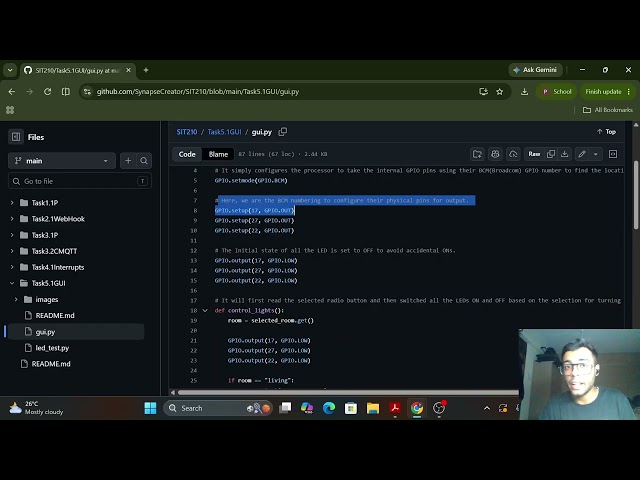Open the weather widget showing 26°C
The height and width of the screenshot is (480, 640).
click(x=36, y=408)
